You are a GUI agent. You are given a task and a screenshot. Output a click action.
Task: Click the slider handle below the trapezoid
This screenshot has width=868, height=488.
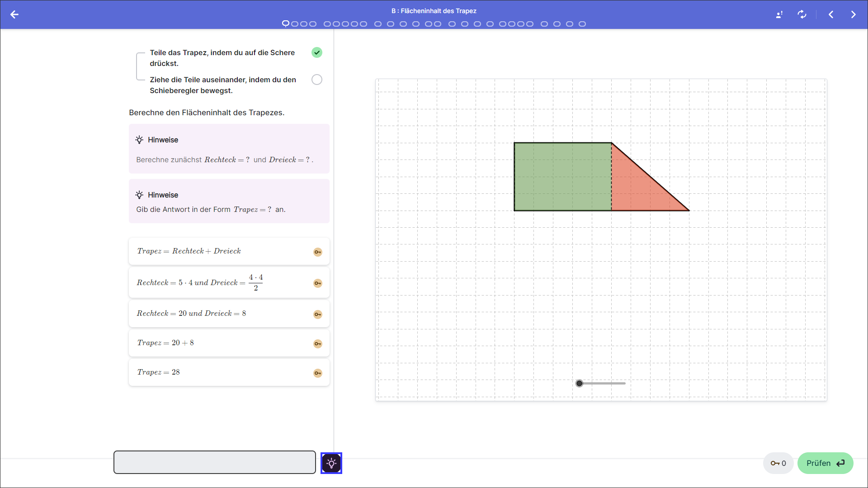[579, 383]
